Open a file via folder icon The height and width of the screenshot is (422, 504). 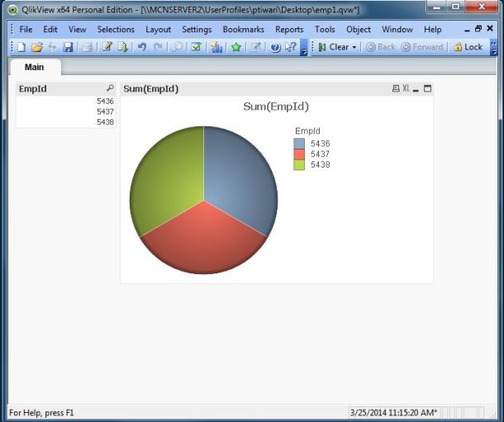coord(37,47)
